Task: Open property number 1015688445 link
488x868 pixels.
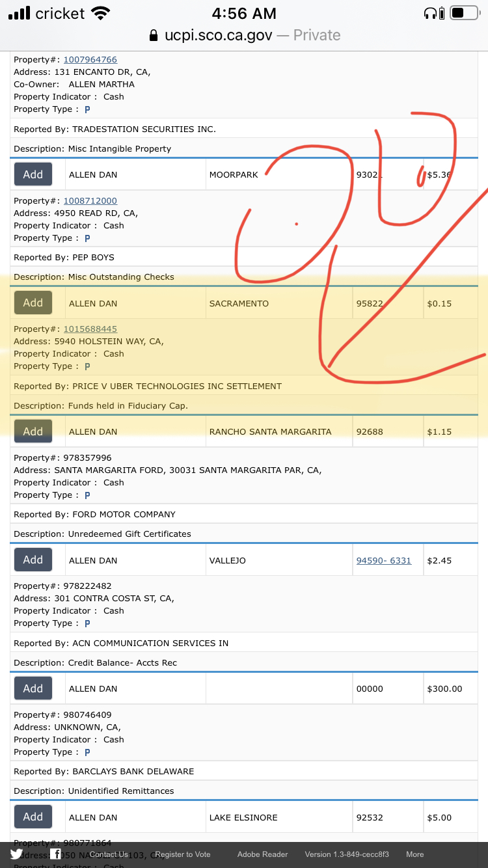Action: pyautogui.click(x=90, y=329)
